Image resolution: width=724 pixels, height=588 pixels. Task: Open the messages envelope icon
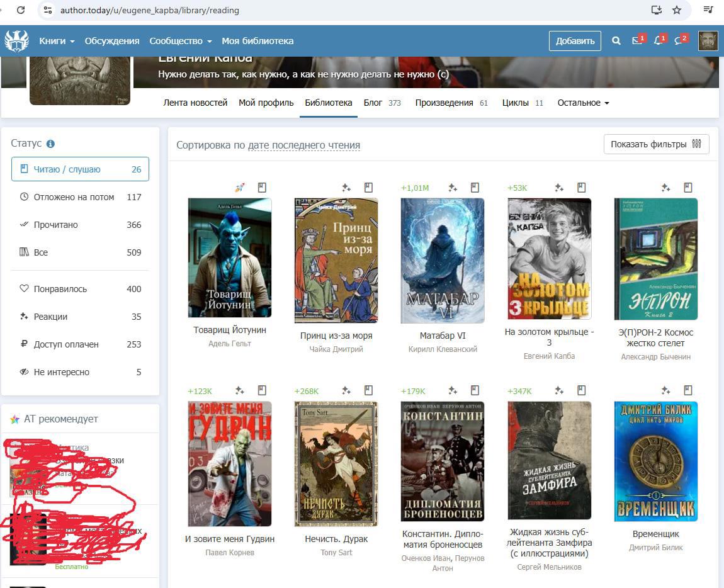(x=636, y=41)
